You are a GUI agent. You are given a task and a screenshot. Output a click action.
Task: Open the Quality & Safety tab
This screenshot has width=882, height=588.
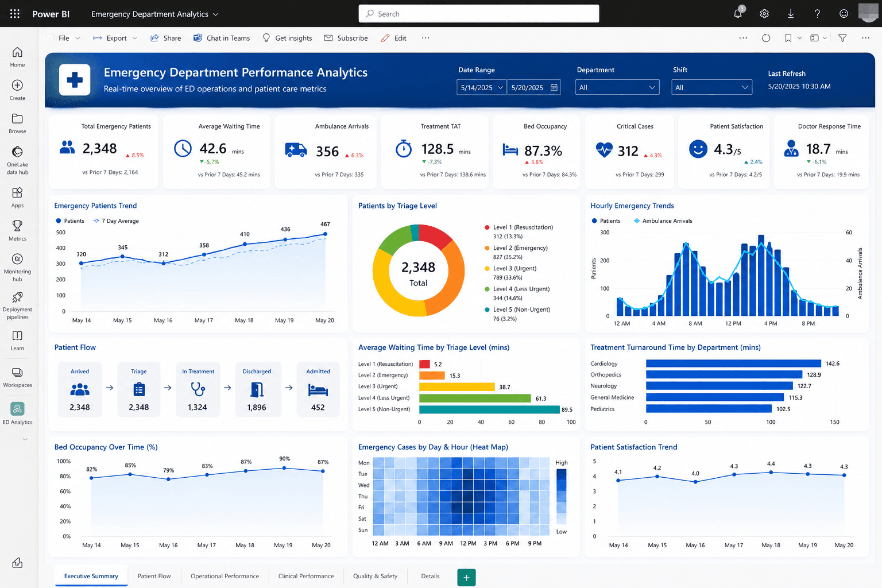375,576
